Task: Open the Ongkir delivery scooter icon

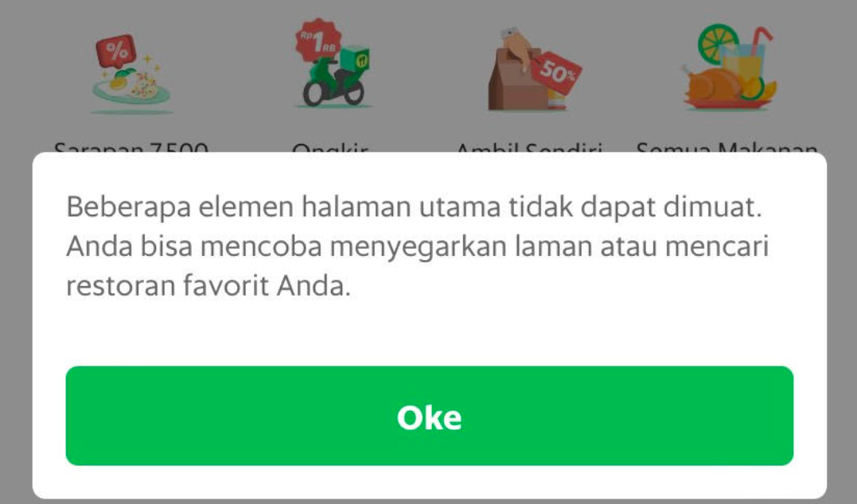Action: (333, 64)
